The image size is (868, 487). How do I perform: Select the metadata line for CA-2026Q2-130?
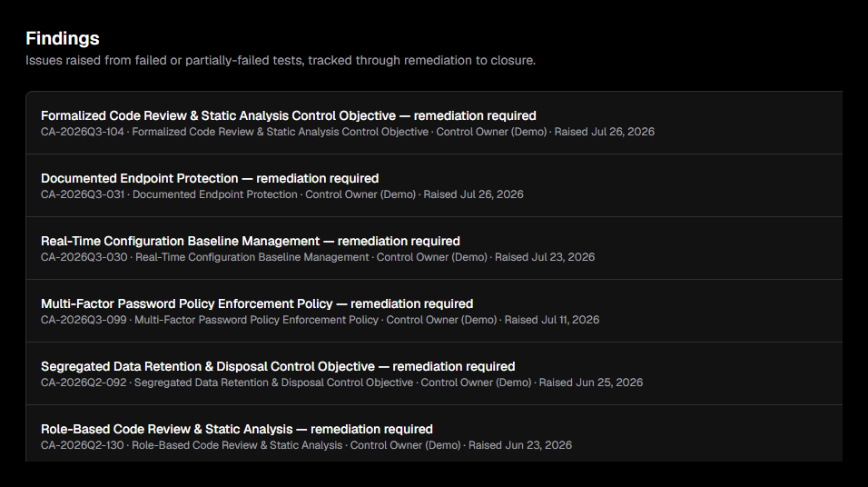tap(306, 445)
